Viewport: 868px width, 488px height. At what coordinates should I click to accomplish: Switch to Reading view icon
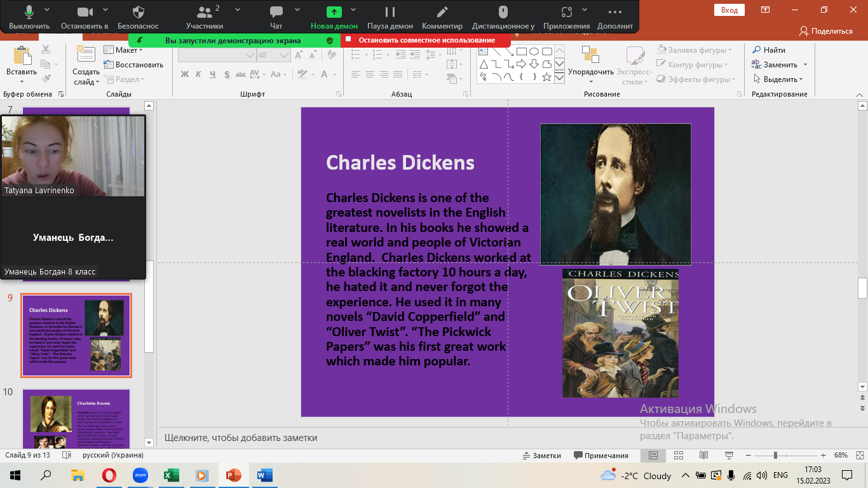703,455
